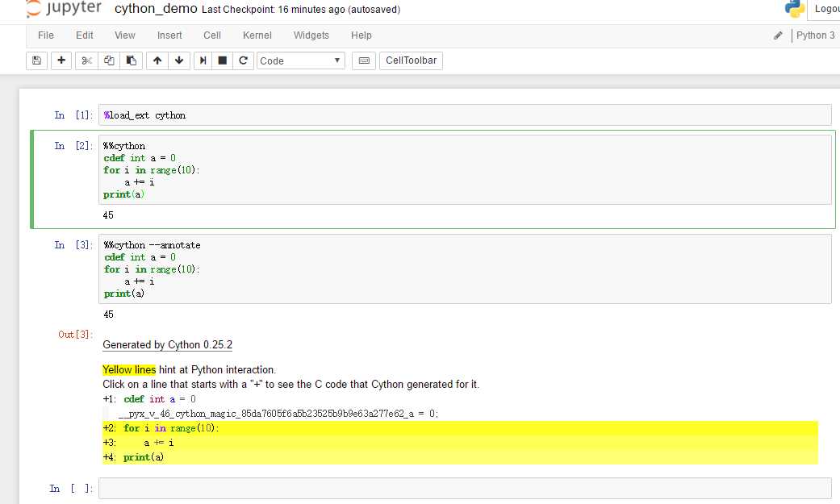Viewport: 840px width, 504px height.
Task: Move selected cell up arrow
Action: point(157,60)
